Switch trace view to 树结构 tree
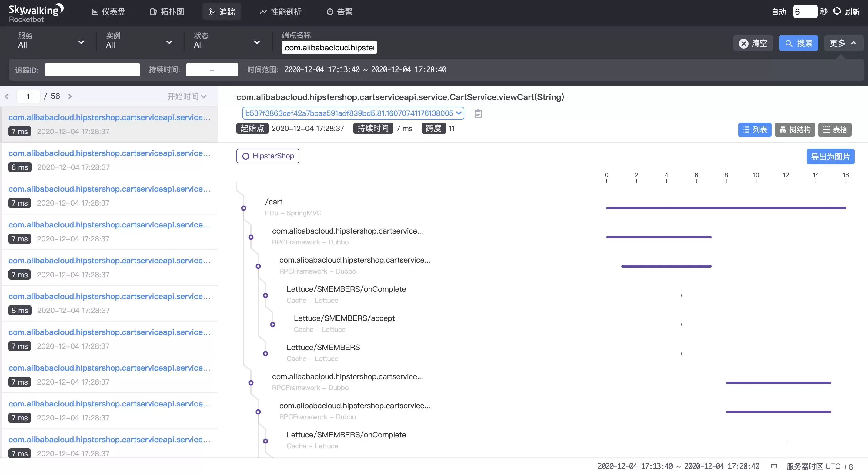The height and width of the screenshot is (475, 868). [795, 130]
